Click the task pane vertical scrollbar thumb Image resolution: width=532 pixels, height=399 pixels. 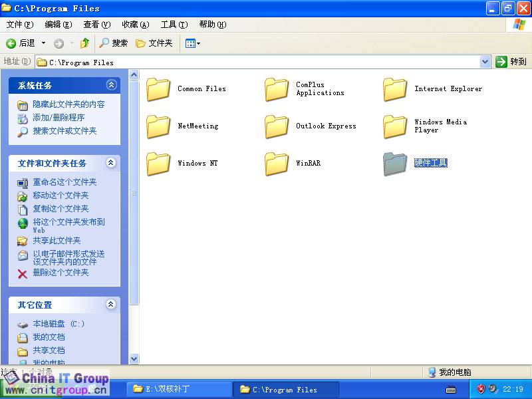(134, 192)
